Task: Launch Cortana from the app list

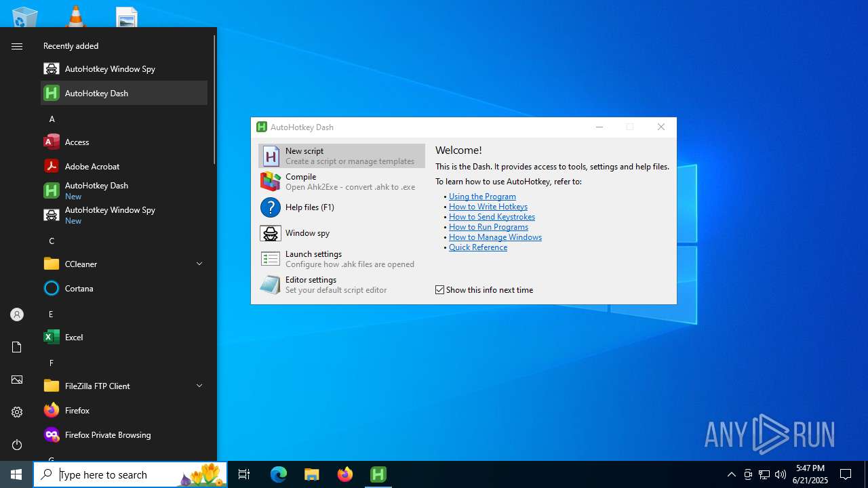Action: pos(124,288)
